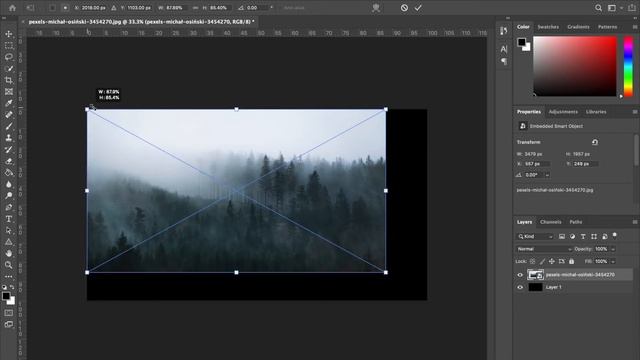Select the Clone Stamp tool
This screenshot has height=360, width=640.
click(9, 138)
